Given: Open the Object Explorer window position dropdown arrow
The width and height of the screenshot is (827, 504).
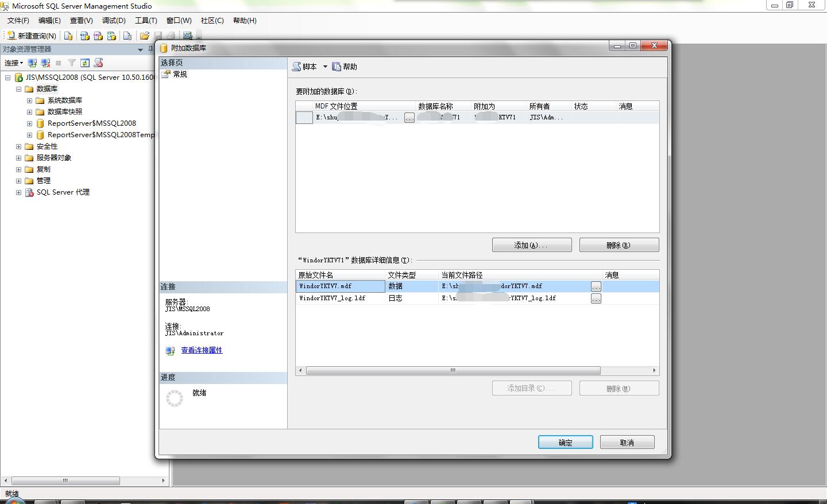Looking at the screenshot, I should (x=140, y=49).
